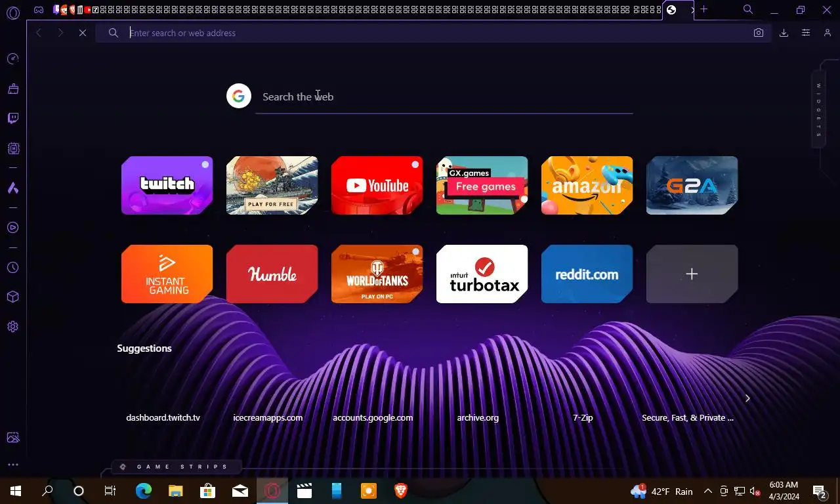
Task: Open Extensions cube icon in sidebar
Action: pos(12,297)
